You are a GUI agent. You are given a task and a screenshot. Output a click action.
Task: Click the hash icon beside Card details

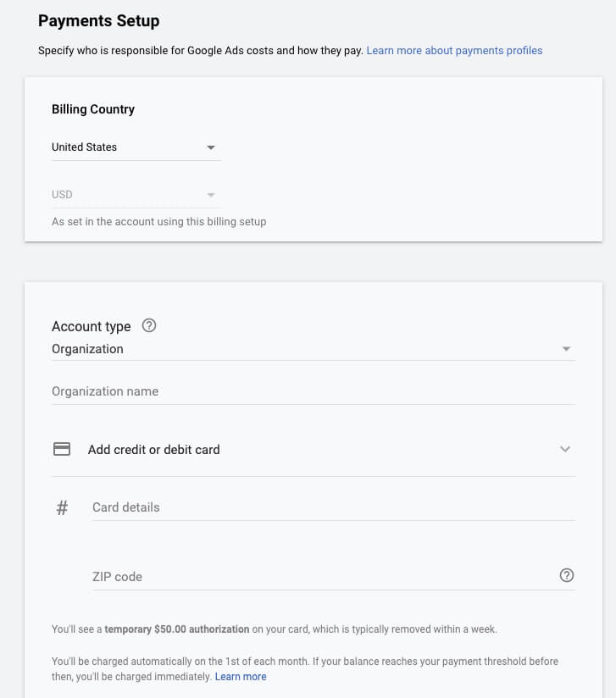(62, 508)
